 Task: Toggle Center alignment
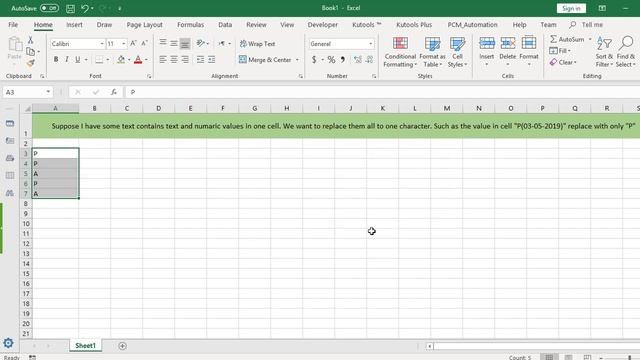174,60
